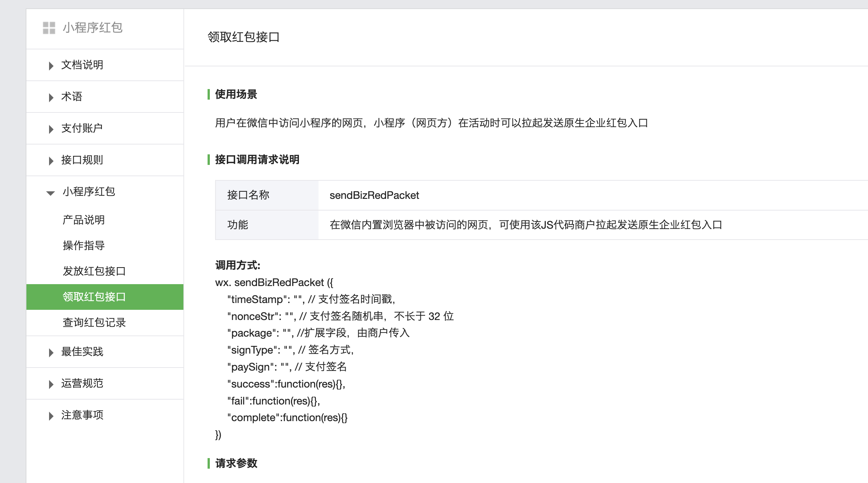The width and height of the screenshot is (868, 483).
Task: Expand the 注意事项 section arrow
Action: pos(51,416)
